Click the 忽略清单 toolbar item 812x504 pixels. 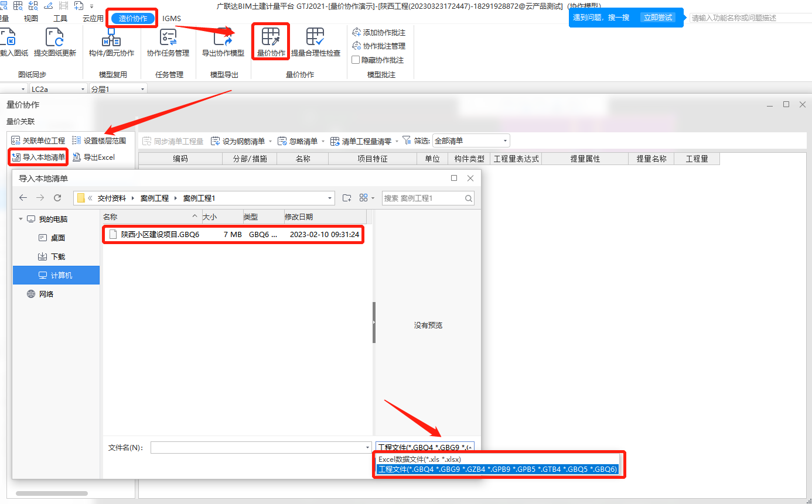click(x=298, y=141)
